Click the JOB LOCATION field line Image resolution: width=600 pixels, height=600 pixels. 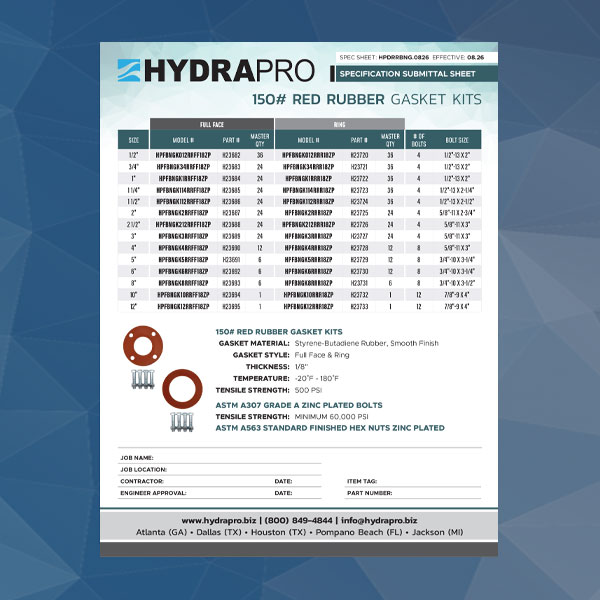[220, 470]
